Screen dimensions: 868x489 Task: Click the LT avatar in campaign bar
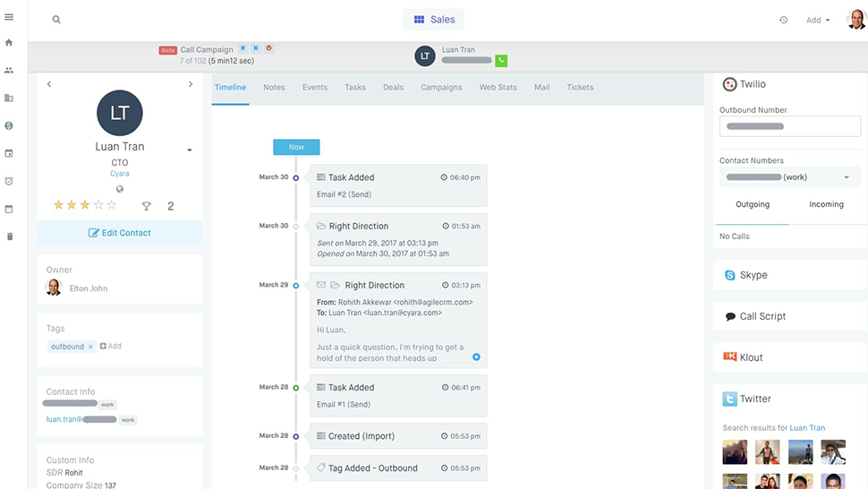(425, 56)
